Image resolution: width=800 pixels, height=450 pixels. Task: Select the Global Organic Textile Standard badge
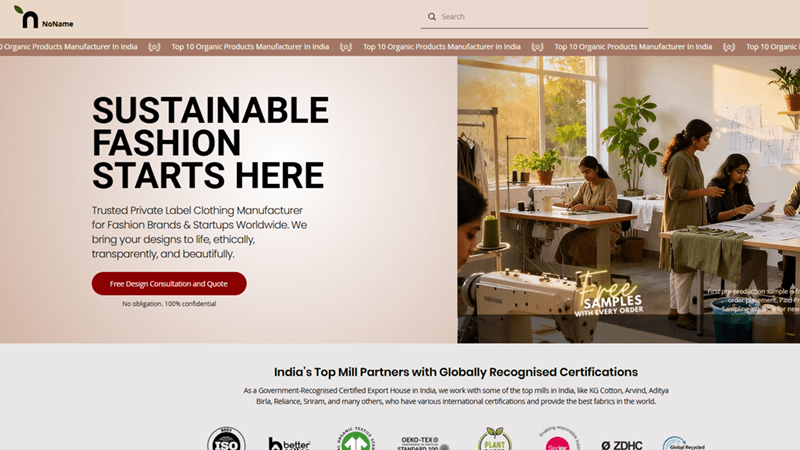point(356,438)
